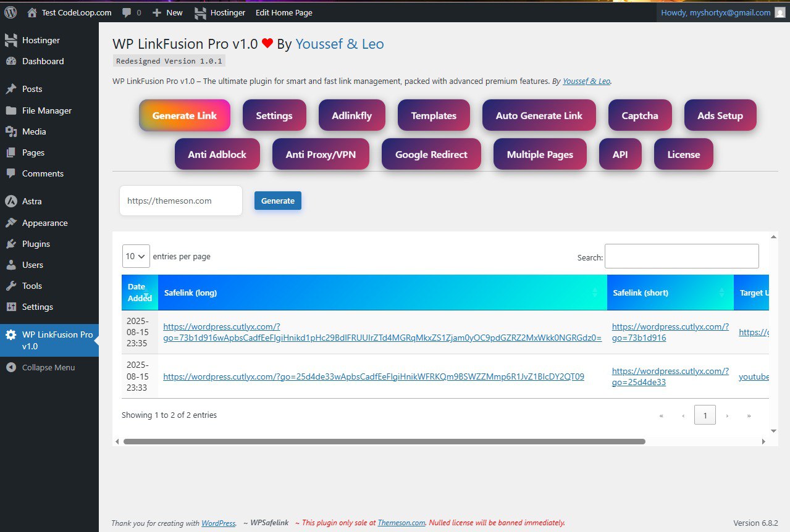Screen dimensions: 790x532
Task: Click the comments bubble icon in admin bar
Action: coord(127,13)
